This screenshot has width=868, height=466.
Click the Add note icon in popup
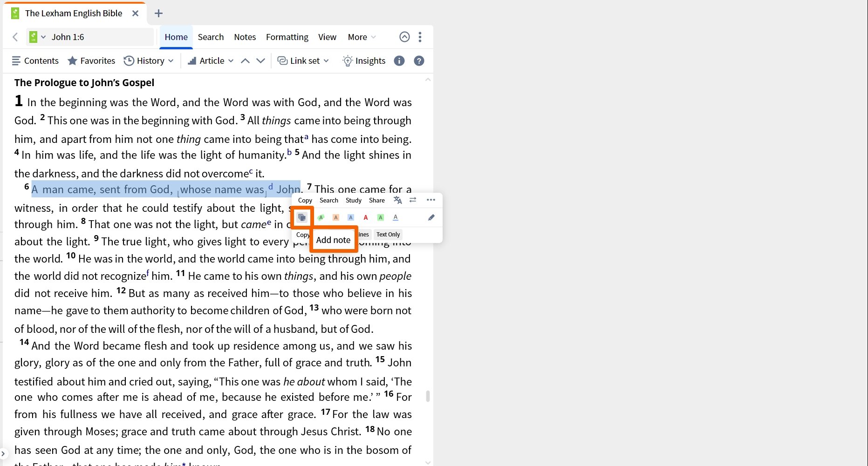pyautogui.click(x=302, y=217)
